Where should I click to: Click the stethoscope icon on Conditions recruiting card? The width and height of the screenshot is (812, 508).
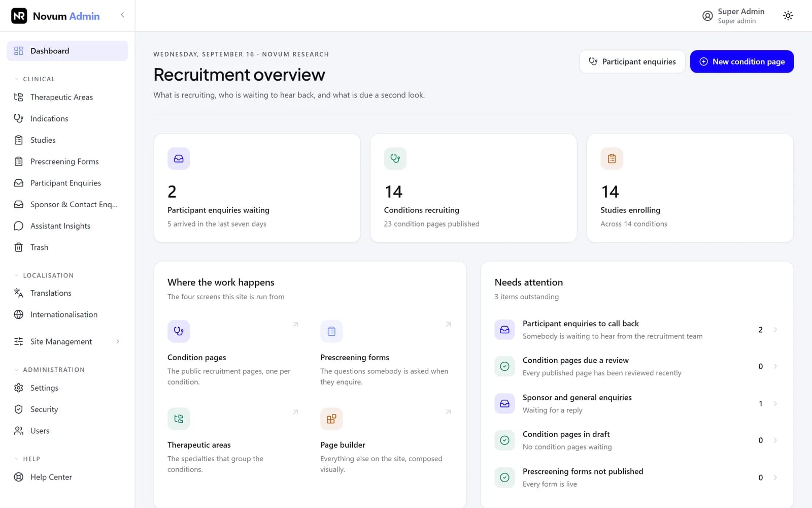pyautogui.click(x=395, y=158)
